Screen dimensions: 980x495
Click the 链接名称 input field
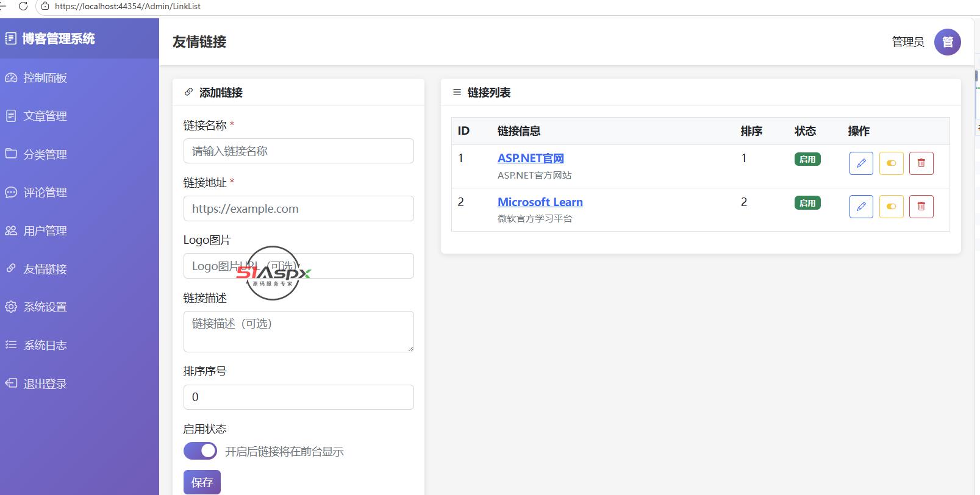[x=299, y=151]
